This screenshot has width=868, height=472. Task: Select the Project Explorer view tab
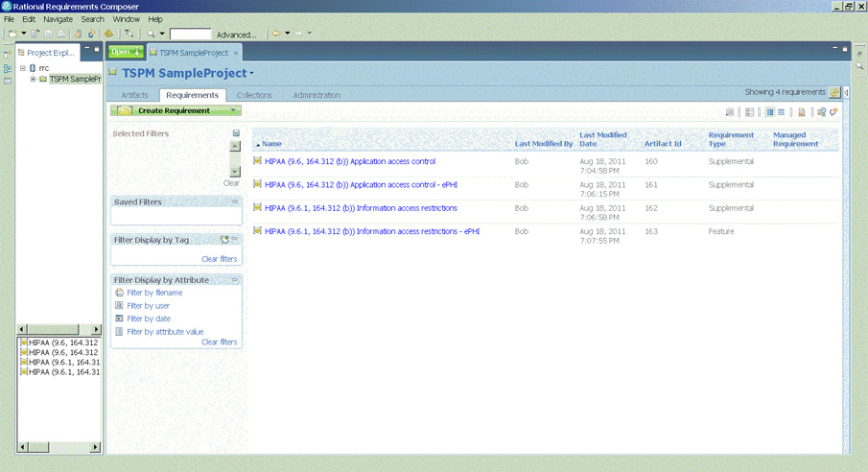(x=47, y=53)
